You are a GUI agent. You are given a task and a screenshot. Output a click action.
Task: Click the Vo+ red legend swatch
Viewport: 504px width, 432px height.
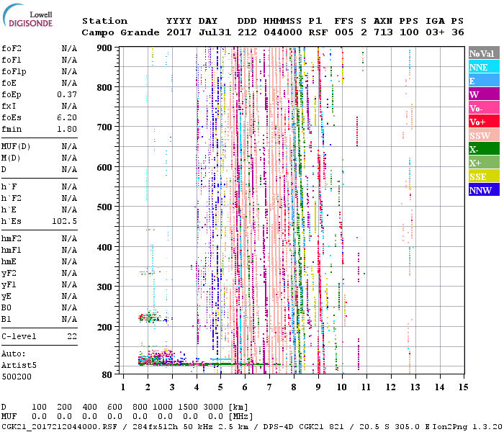(483, 122)
